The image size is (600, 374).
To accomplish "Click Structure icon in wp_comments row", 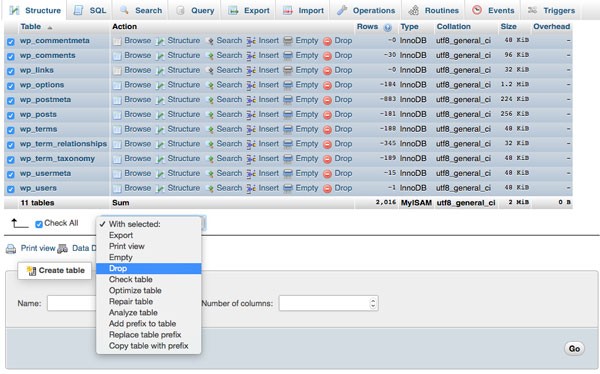I will [160, 56].
